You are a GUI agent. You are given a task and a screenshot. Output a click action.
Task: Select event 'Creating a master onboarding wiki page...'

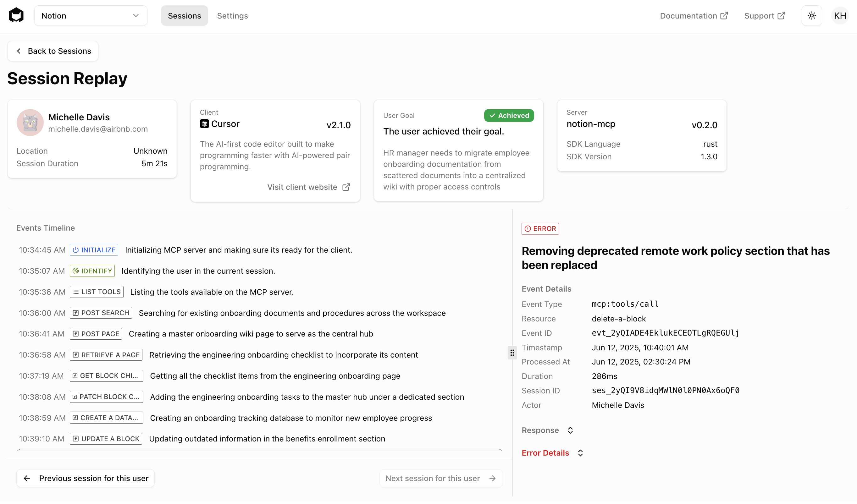coord(251,334)
